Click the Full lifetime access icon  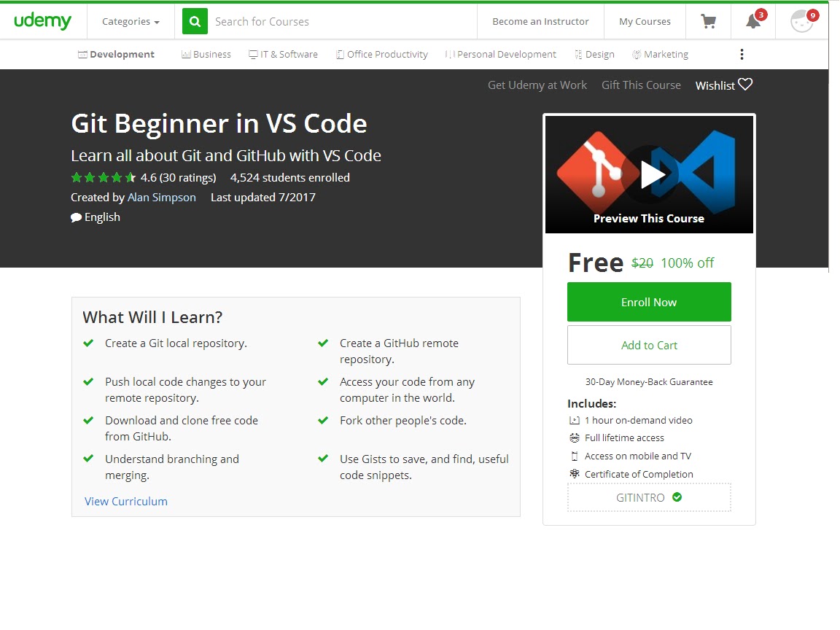[575, 438]
